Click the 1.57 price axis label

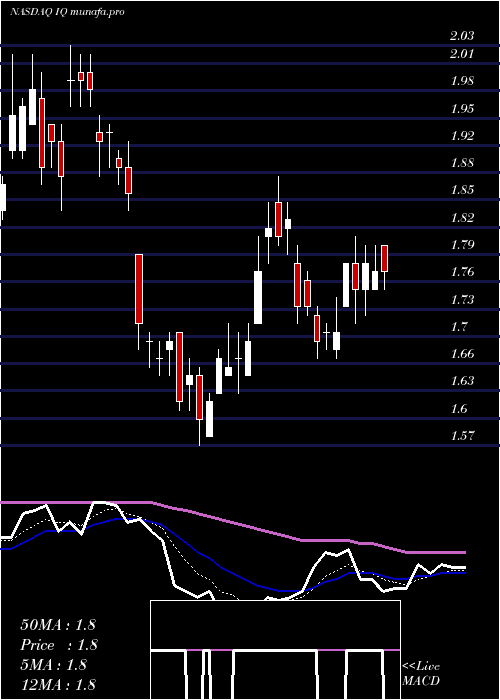click(462, 436)
